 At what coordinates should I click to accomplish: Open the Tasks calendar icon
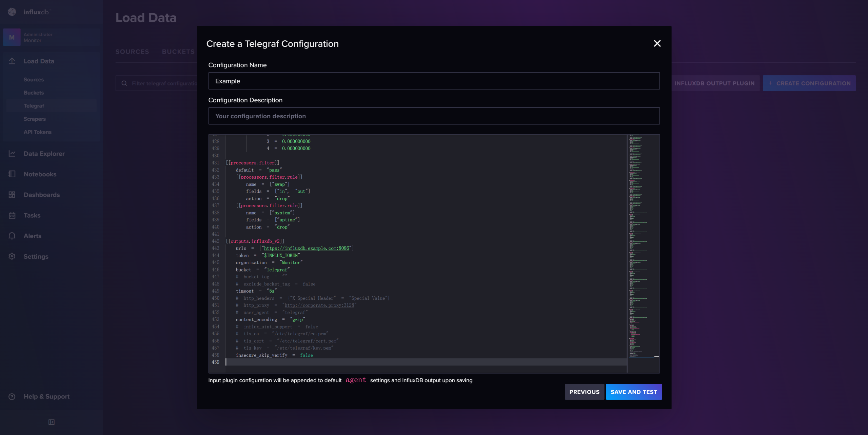[x=12, y=215]
